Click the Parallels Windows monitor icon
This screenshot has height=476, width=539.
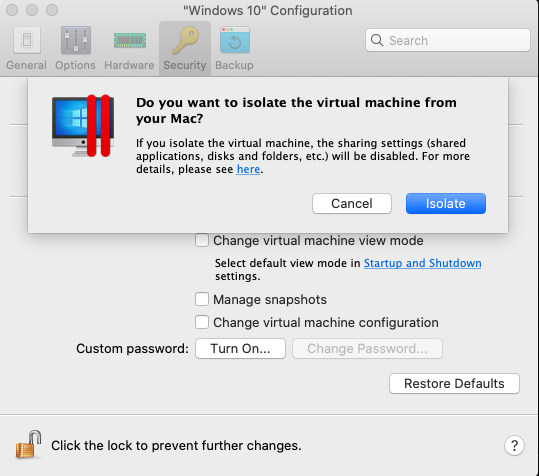coord(83,126)
